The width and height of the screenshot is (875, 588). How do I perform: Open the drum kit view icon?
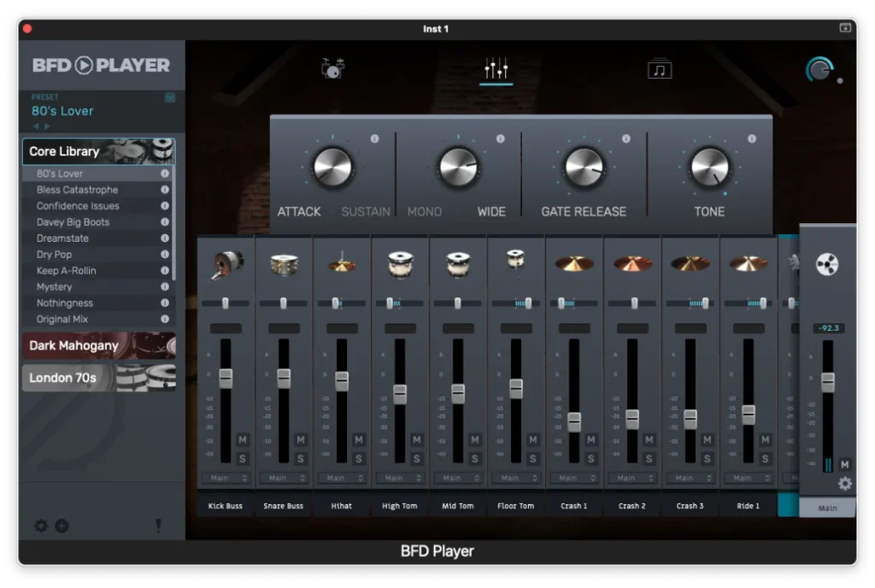(x=332, y=68)
